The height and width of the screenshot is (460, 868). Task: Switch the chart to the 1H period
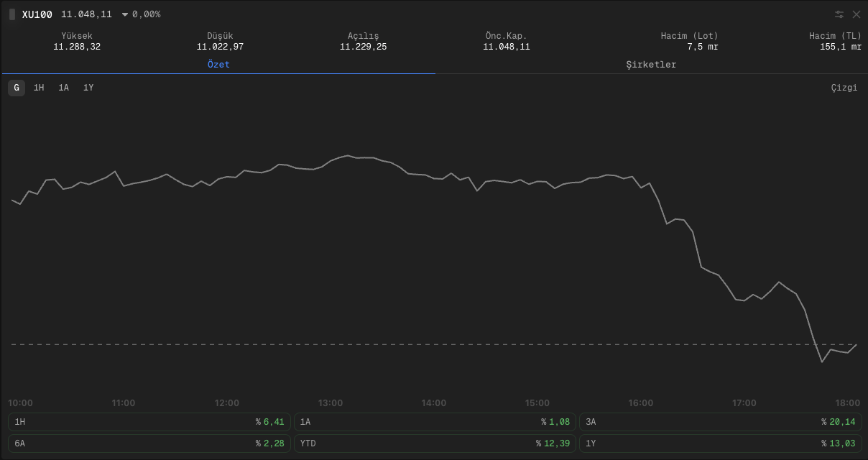[39, 88]
